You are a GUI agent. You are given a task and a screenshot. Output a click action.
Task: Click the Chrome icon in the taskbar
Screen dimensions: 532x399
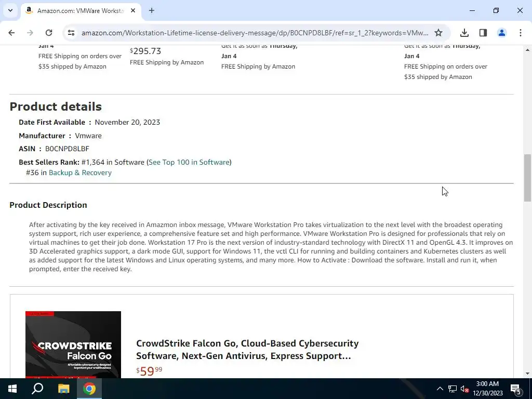[x=89, y=389]
